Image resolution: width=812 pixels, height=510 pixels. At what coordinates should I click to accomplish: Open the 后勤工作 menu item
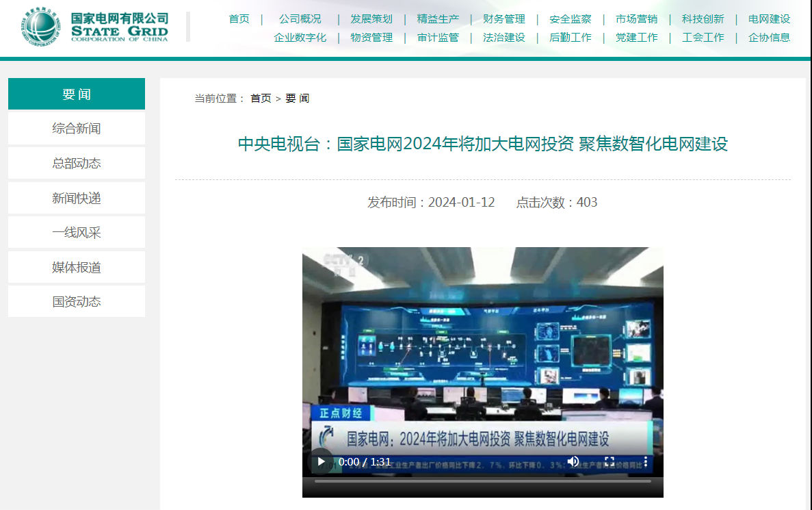[x=570, y=38]
